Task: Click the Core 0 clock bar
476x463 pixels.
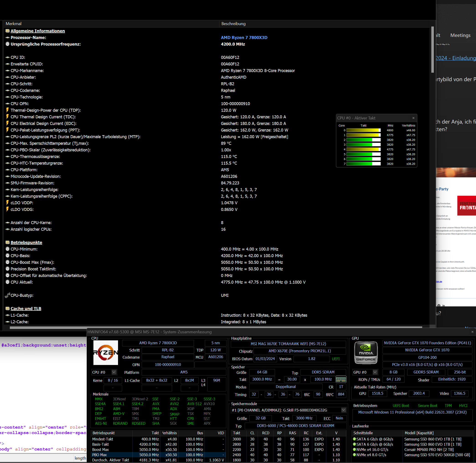Action: coord(363,130)
